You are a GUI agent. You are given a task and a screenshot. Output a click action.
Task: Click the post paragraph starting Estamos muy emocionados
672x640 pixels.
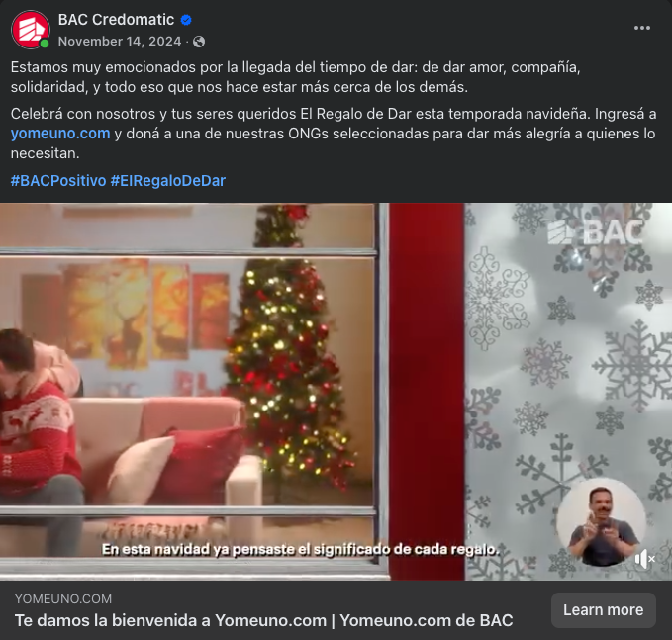point(295,77)
